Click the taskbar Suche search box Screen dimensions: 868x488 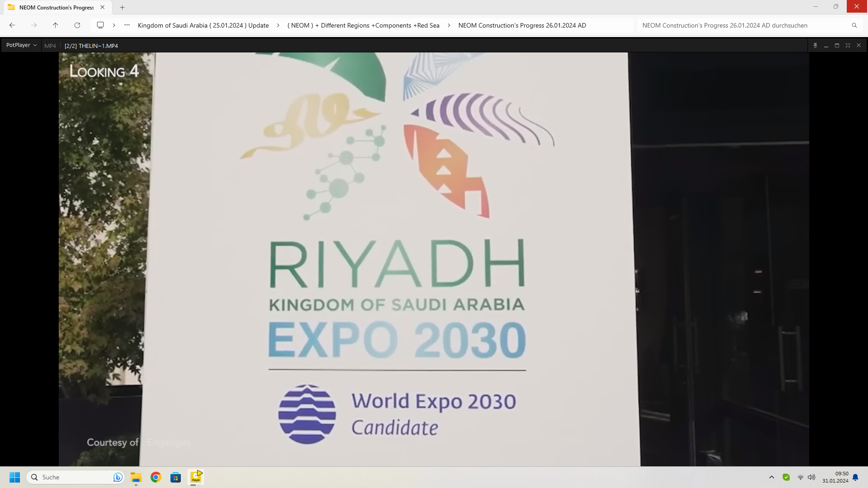coord(75,477)
